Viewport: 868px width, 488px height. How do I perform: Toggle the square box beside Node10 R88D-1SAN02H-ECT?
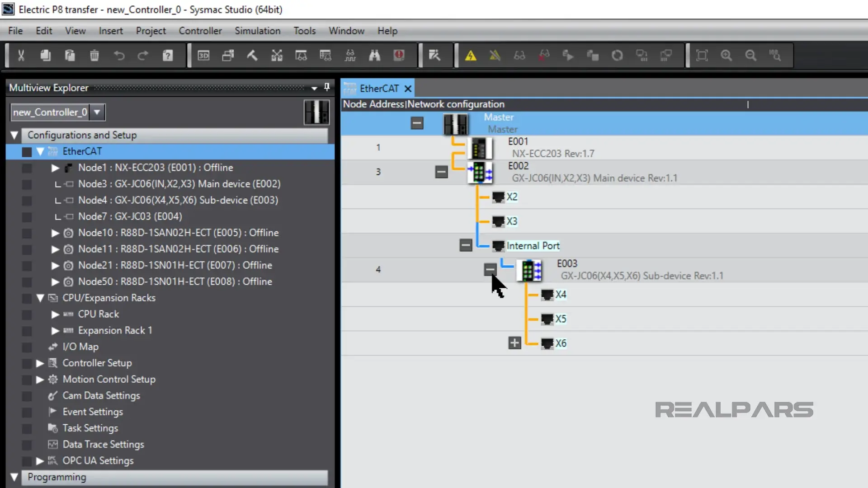(27, 233)
